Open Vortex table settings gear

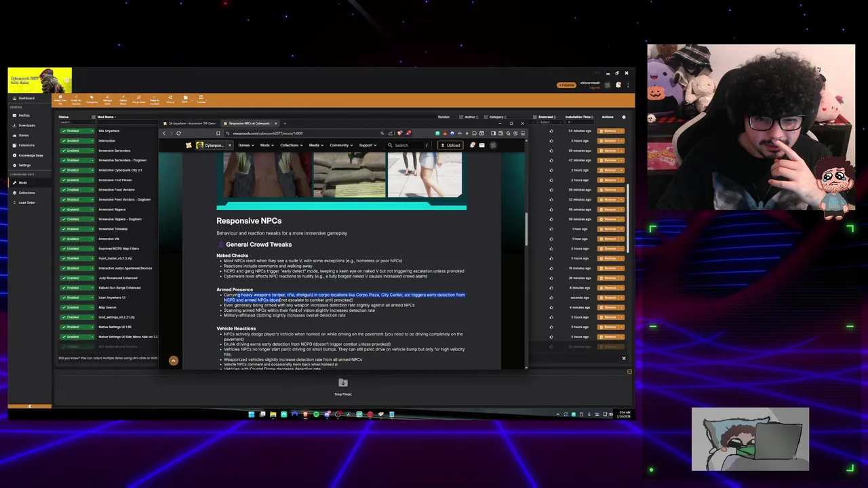click(624, 117)
